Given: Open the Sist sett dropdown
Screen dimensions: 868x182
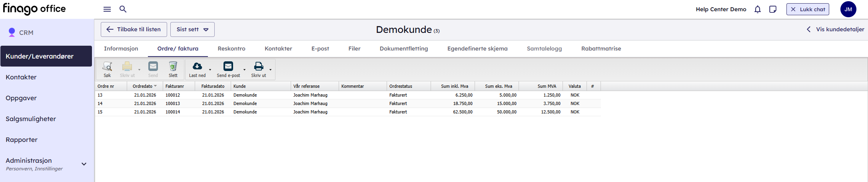Looking at the screenshot, I should tap(192, 30).
